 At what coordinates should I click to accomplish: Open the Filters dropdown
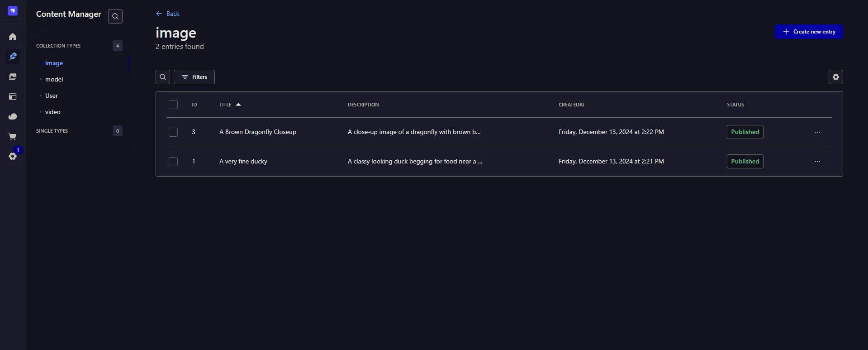194,77
